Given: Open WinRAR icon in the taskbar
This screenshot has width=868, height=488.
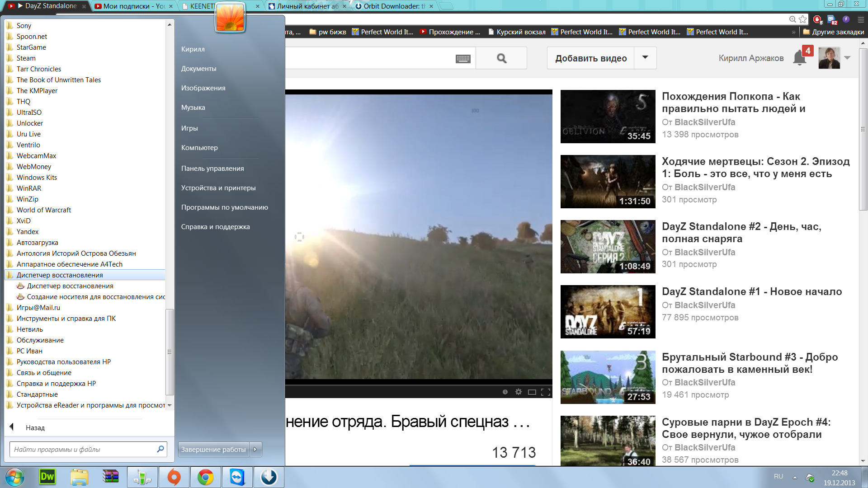Looking at the screenshot, I should coord(111,477).
